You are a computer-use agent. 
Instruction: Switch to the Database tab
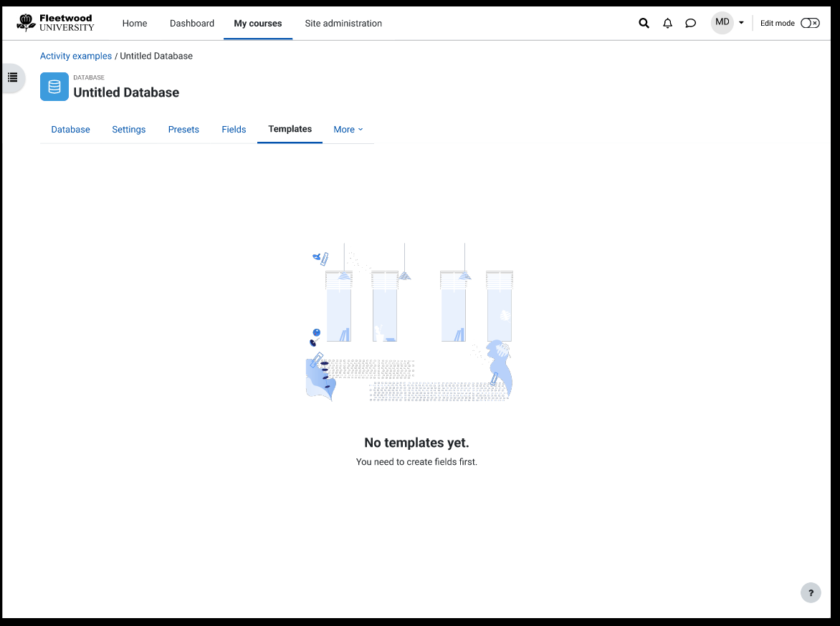click(71, 130)
